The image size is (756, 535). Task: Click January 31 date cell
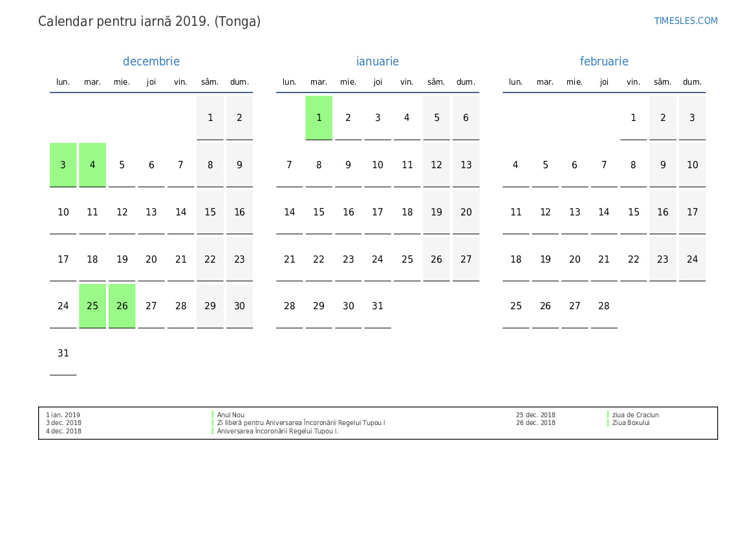click(x=378, y=306)
